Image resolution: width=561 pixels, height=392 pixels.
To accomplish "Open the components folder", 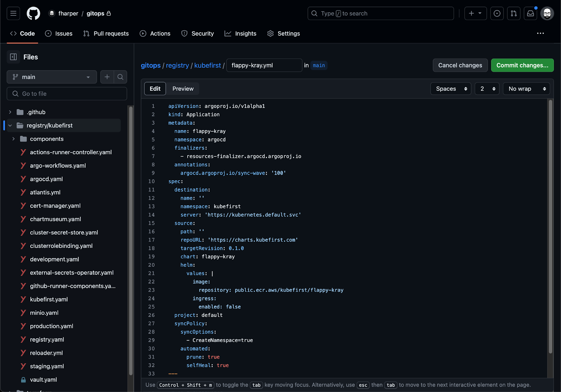I will click(x=47, y=139).
